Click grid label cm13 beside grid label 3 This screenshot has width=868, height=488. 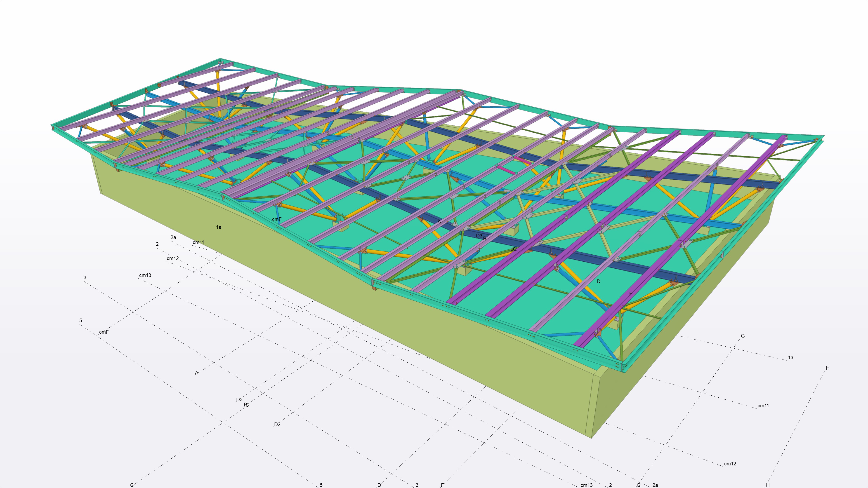[145, 275]
